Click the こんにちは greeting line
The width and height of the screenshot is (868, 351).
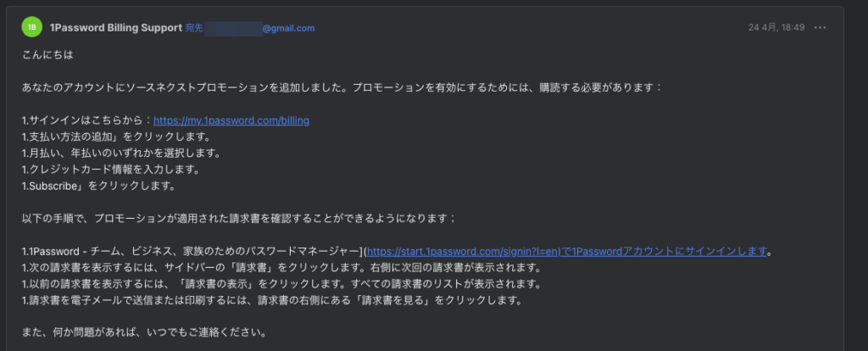coord(47,55)
